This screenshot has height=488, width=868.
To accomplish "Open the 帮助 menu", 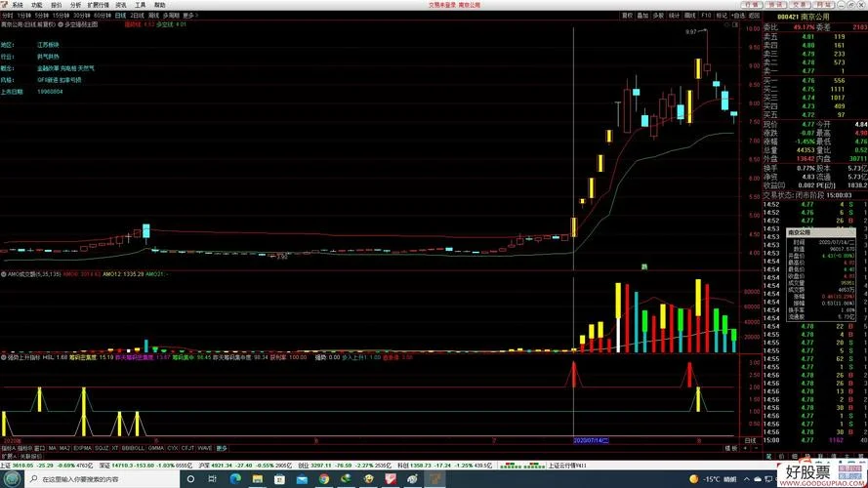I will click(159, 5).
